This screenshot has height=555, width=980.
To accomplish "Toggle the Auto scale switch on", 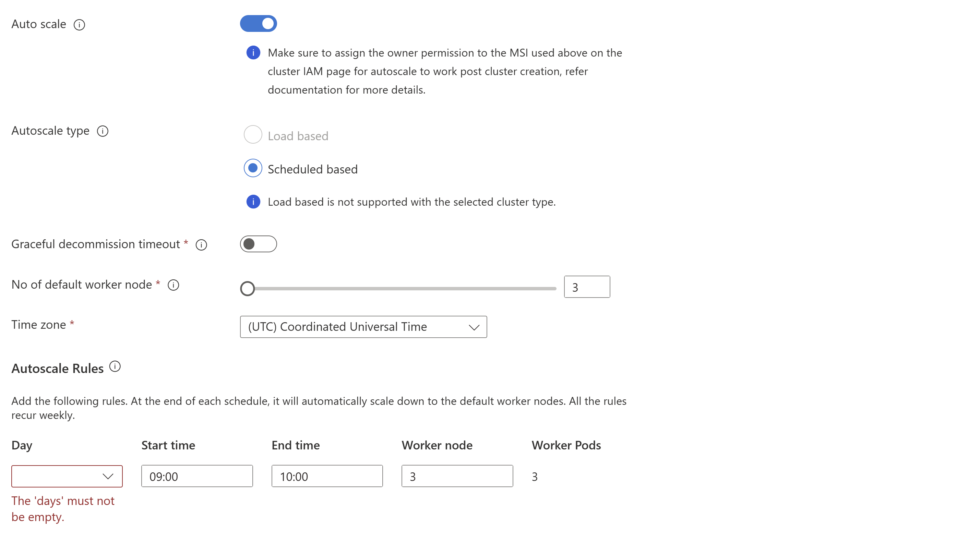I will (x=259, y=24).
